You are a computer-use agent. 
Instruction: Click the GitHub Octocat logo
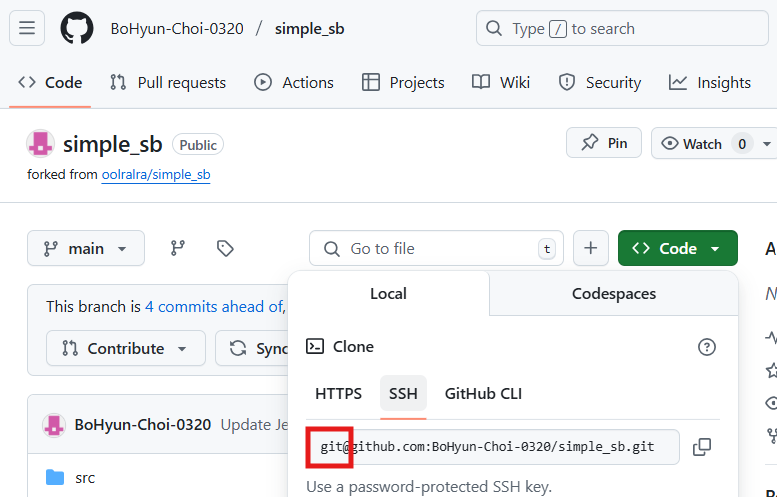77,28
